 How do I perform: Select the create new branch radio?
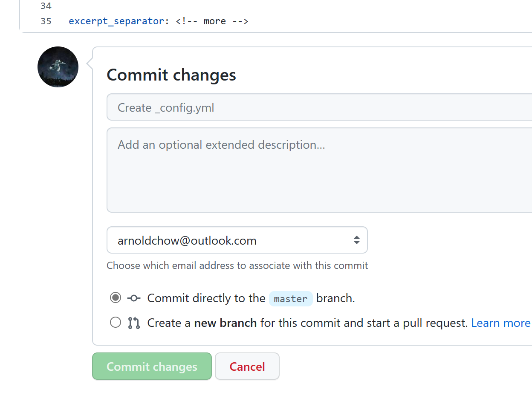[x=116, y=322]
